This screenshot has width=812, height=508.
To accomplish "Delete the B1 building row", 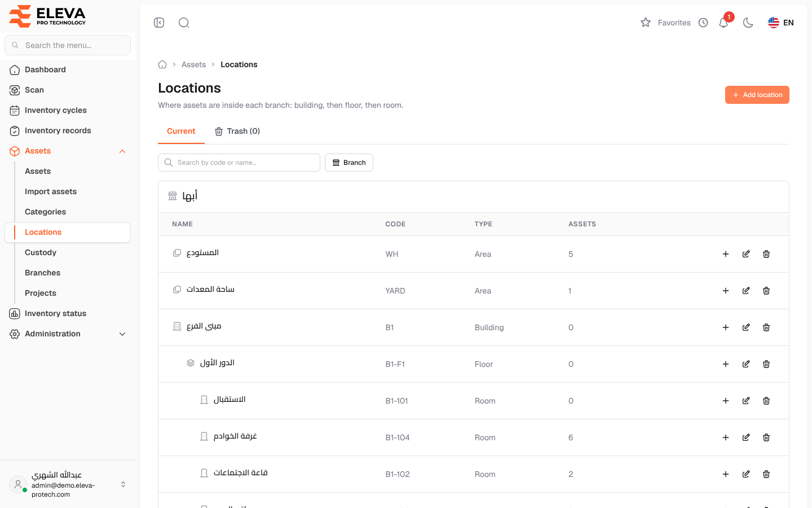I will coord(766,327).
